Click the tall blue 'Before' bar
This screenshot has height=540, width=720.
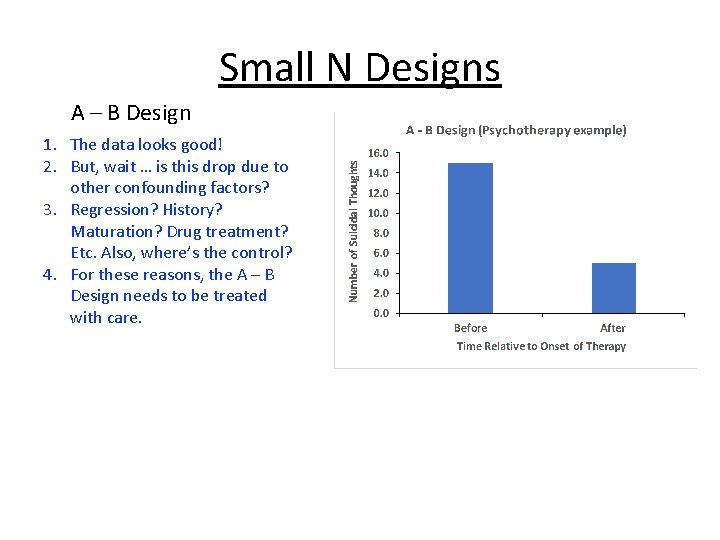(470, 238)
